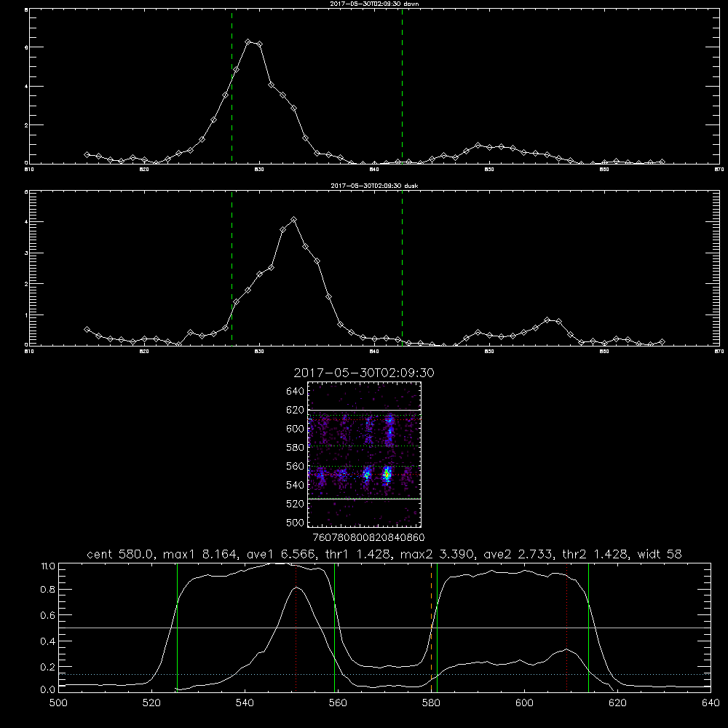Click green vertical line near 559 in bottom plot

[x=334, y=628]
